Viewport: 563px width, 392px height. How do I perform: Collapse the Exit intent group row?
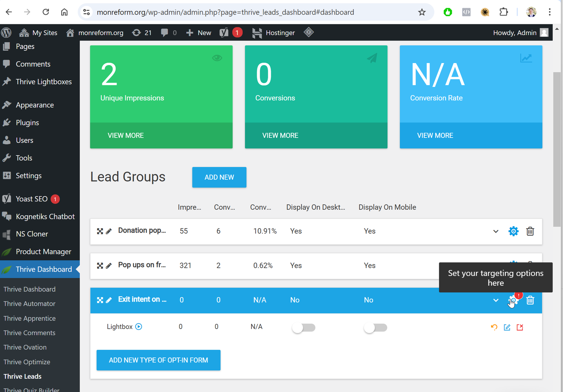495,300
